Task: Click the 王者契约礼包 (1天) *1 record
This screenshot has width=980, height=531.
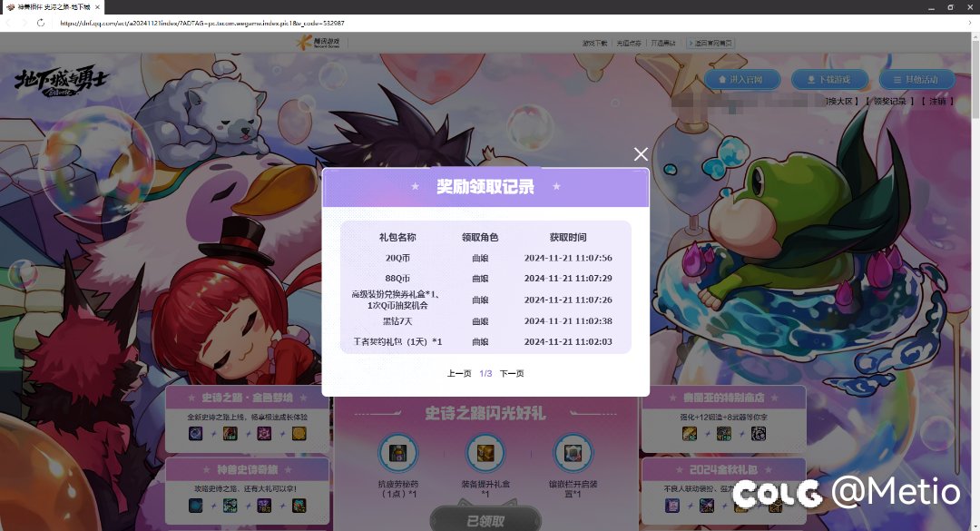Action: 397,341
